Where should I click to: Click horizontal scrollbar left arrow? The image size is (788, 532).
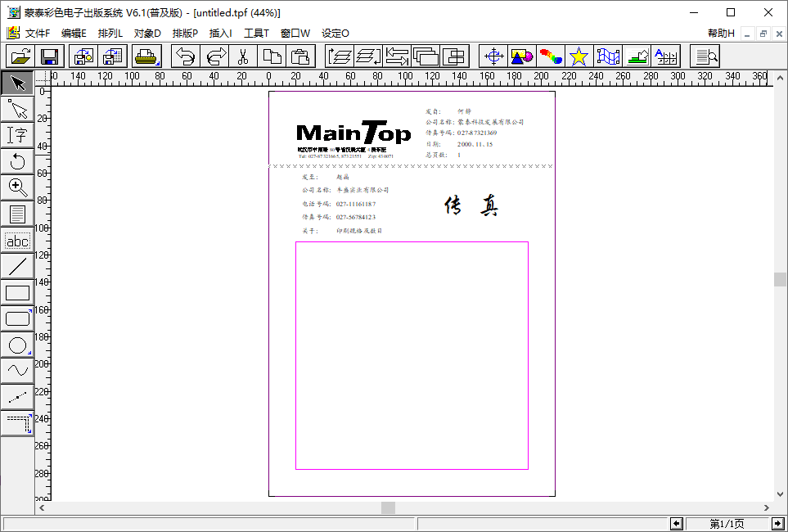pos(42,508)
